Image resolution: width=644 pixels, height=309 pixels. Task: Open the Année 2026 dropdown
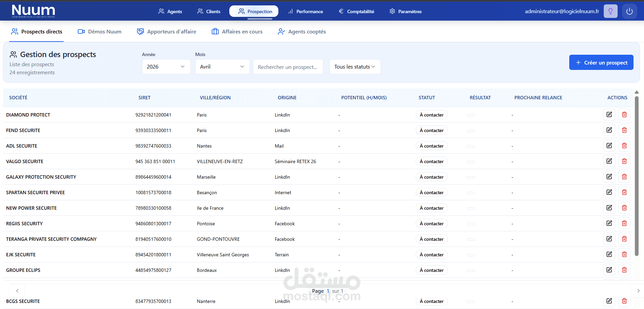click(166, 67)
